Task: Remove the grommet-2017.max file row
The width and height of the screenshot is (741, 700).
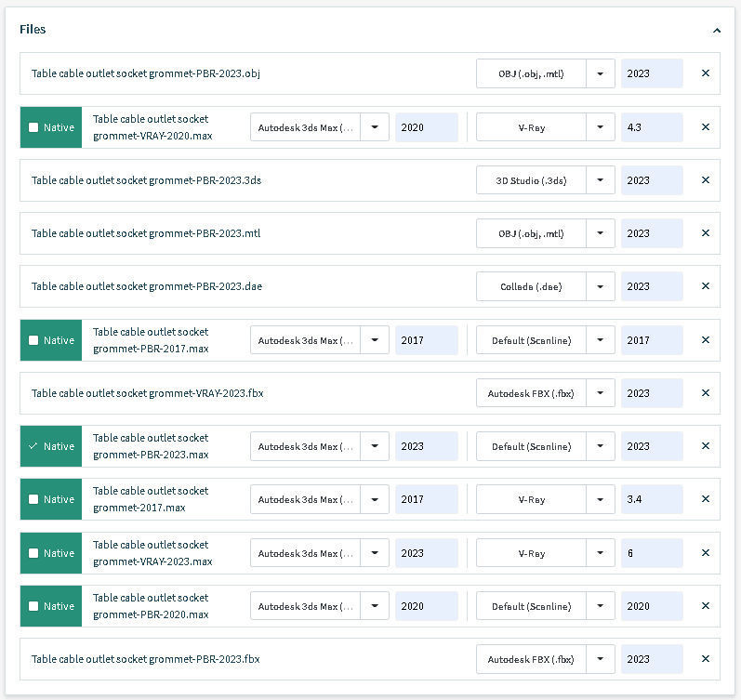Action: [705, 499]
